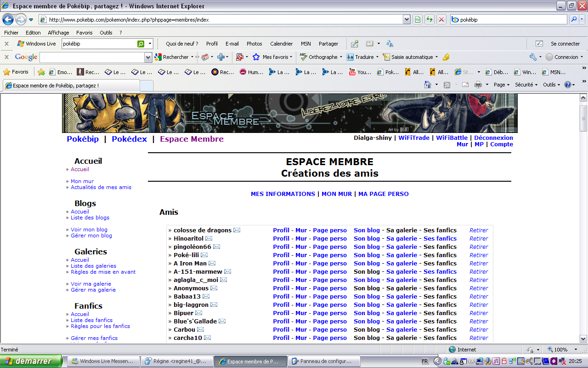Open a new blank browser tab
This screenshot has height=368, width=588.
click(x=147, y=86)
